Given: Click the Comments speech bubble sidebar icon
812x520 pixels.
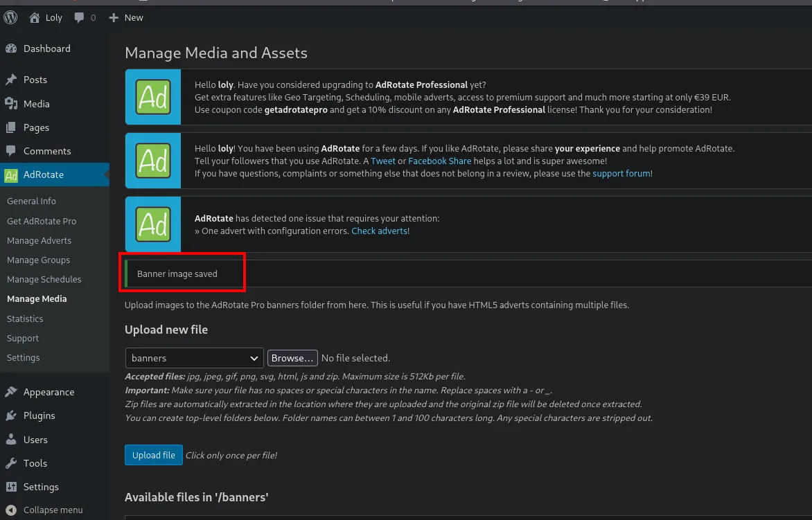Looking at the screenshot, I should click(11, 151).
